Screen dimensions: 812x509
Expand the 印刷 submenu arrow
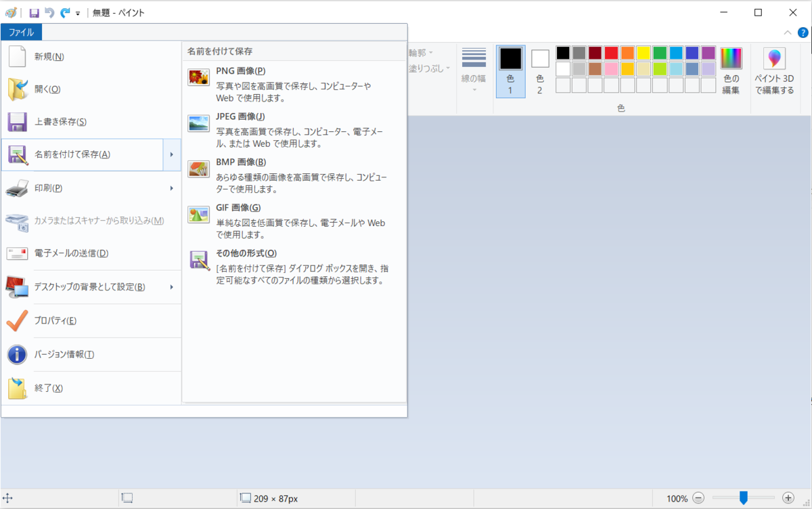coord(173,188)
